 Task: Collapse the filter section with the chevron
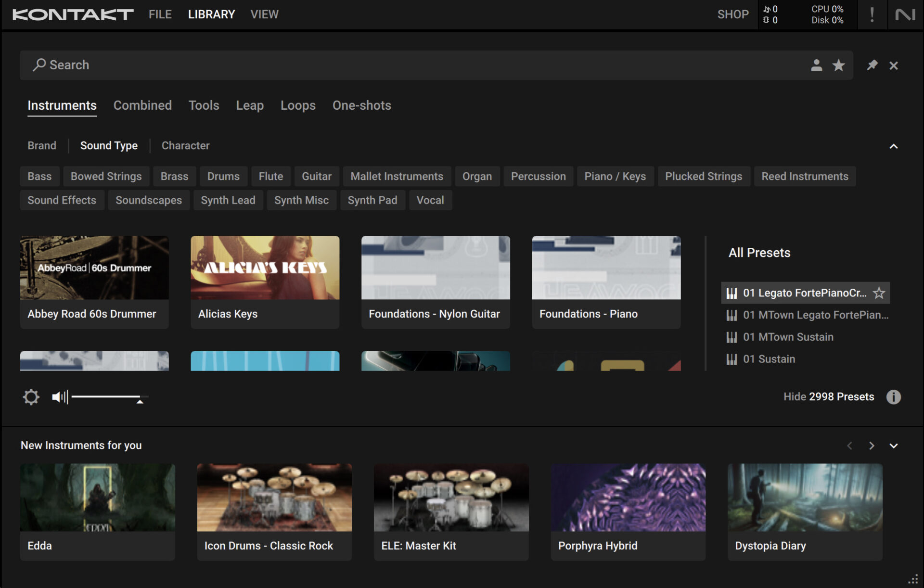[894, 145]
